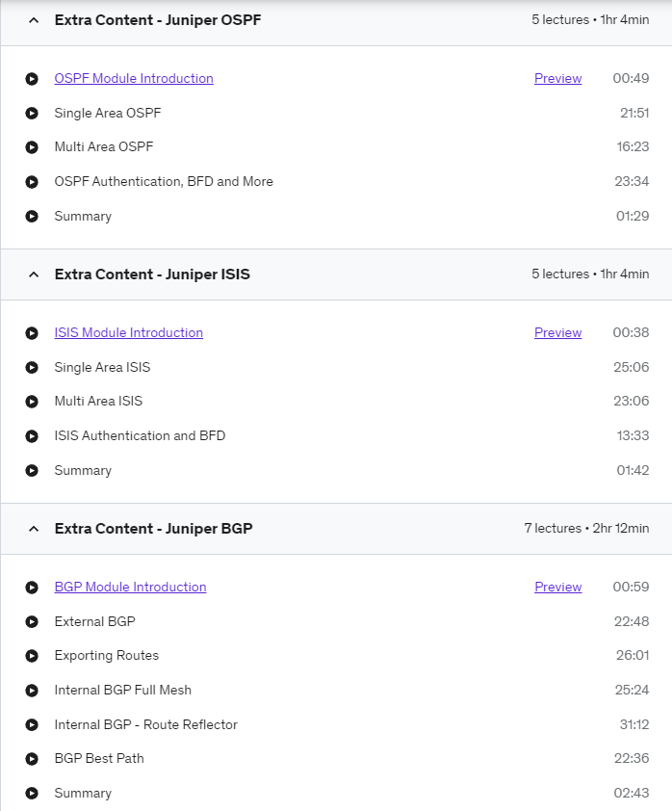Click play icon beside BGP Best Path
This screenshot has height=811, width=672.
tap(32, 759)
